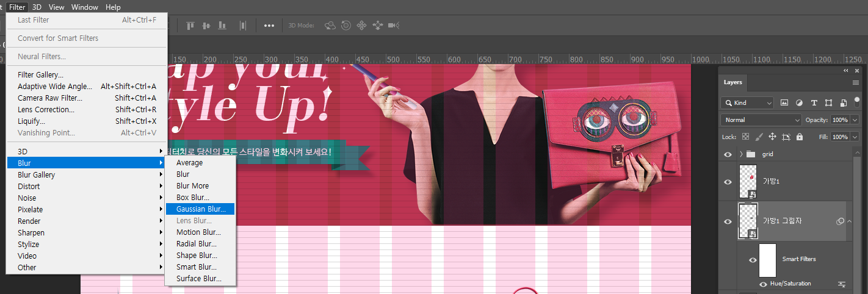The width and height of the screenshot is (868, 294).
Task: Collapse Layers panel with double-arrow icon
Action: [x=847, y=71]
